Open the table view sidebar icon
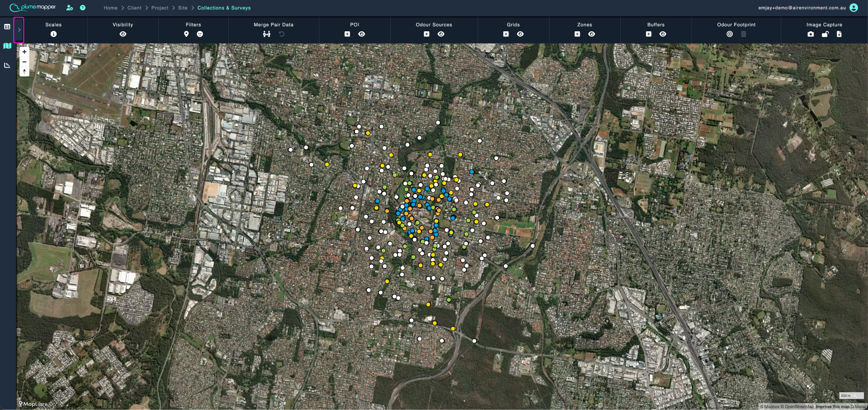Viewport: 868px width, 410px height. tap(7, 27)
